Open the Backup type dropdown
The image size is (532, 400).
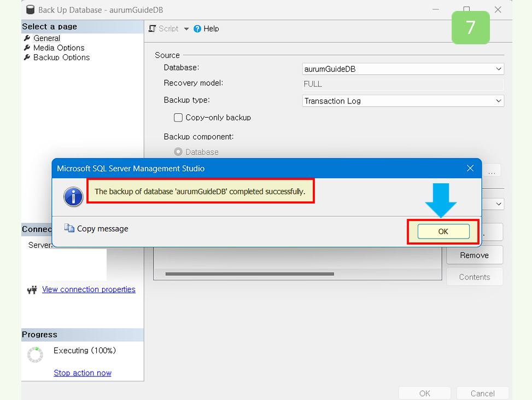pyautogui.click(x=403, y=101)
